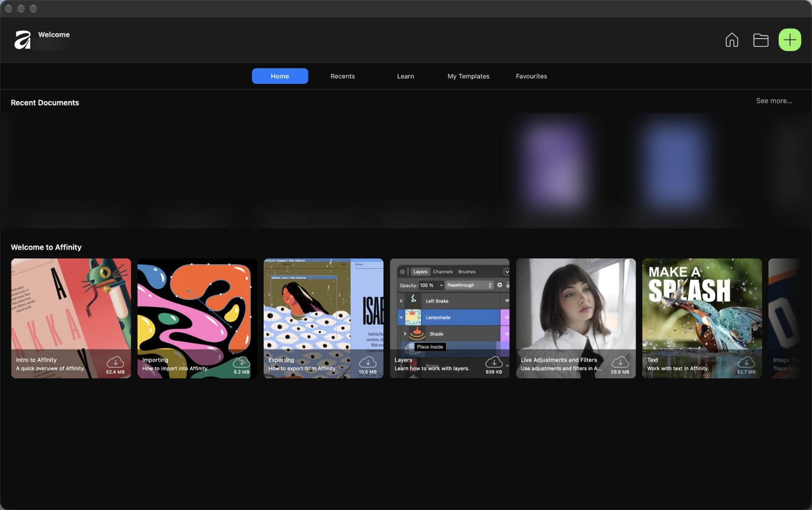Switch to the Recents tab
This screenshot has height=510, width=812.
coord(343,76)
